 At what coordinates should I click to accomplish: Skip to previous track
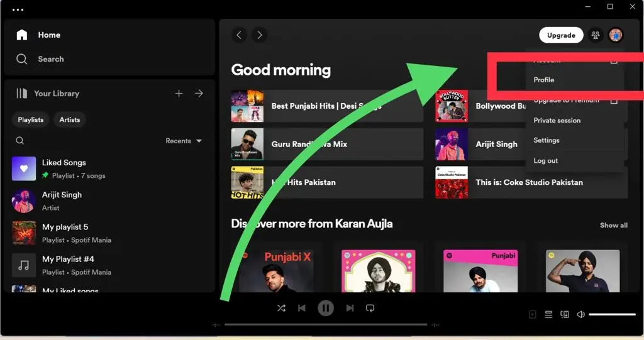pyautogui.click(x=301, y=308)
